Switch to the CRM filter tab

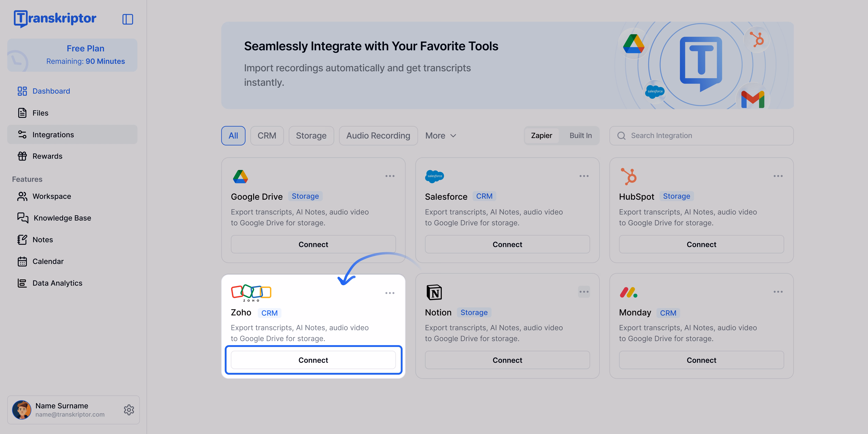(267, 136)
